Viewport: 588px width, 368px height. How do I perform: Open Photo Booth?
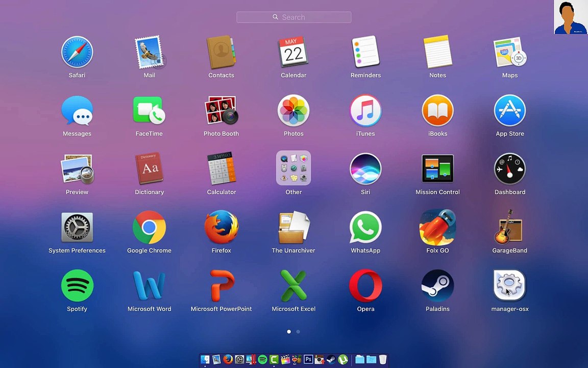click(x=221, y=110)
